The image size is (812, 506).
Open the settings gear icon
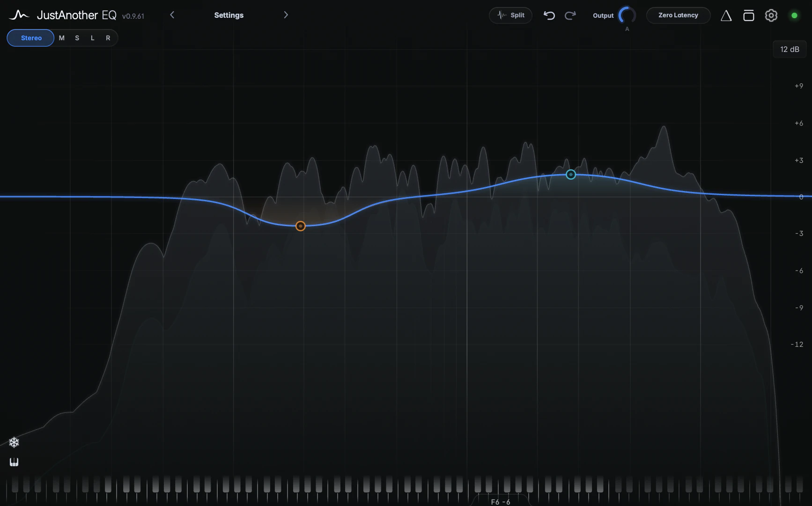coord(771,15)
